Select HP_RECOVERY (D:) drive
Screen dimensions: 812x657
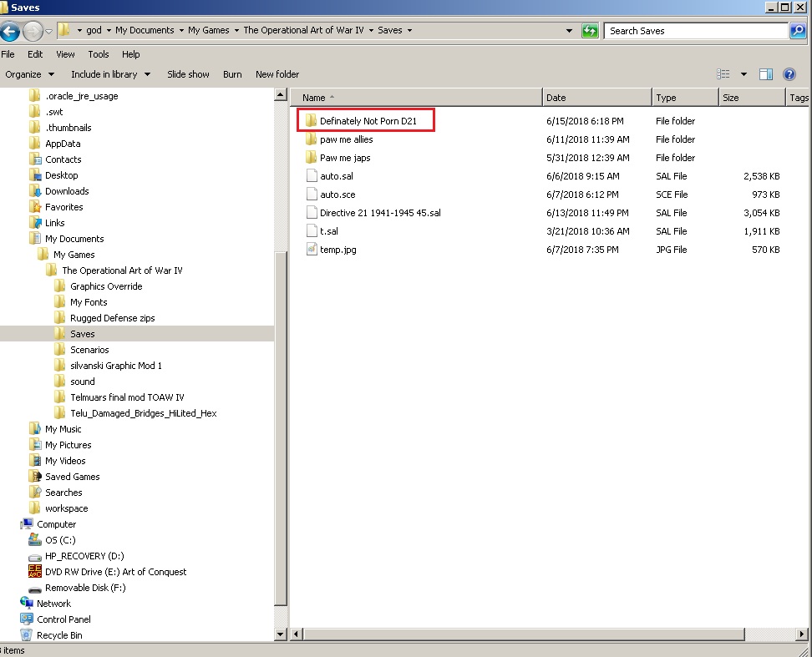(76, 556)
